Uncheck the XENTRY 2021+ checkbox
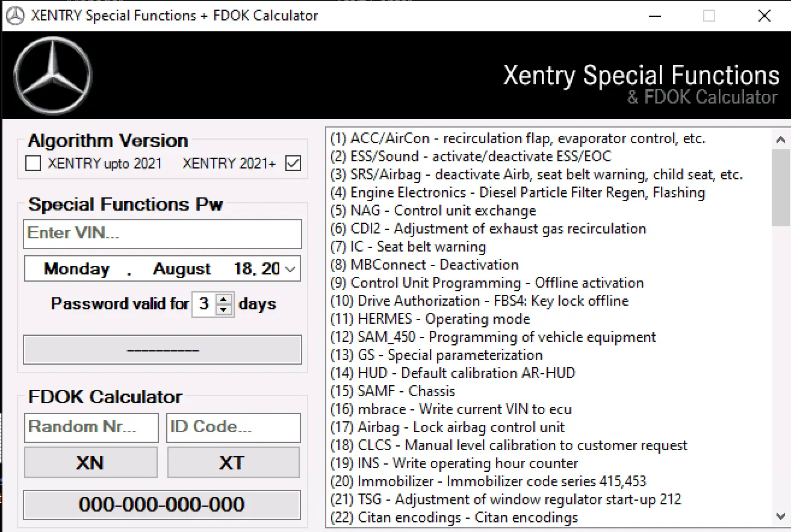791x532 pixels. (293, 163)
